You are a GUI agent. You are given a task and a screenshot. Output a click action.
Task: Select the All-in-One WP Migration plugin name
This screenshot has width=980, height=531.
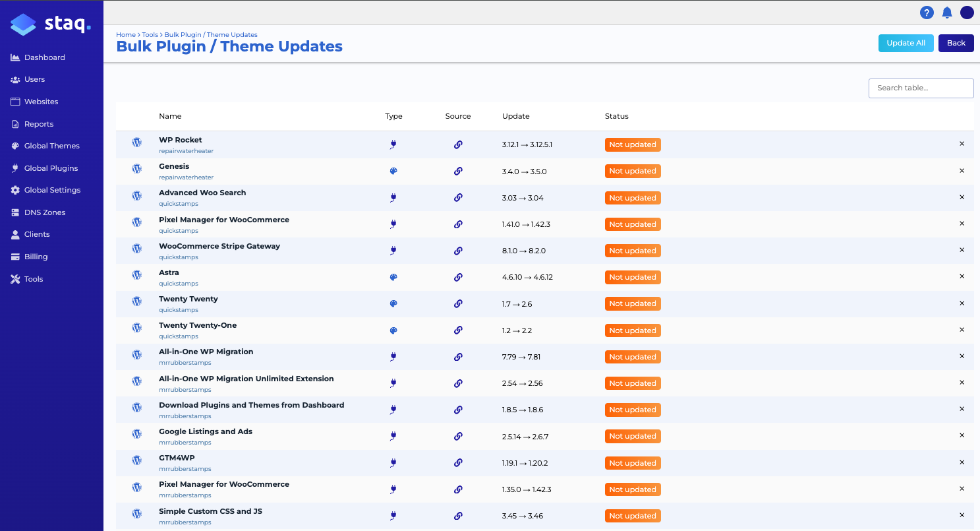[206, 352]
